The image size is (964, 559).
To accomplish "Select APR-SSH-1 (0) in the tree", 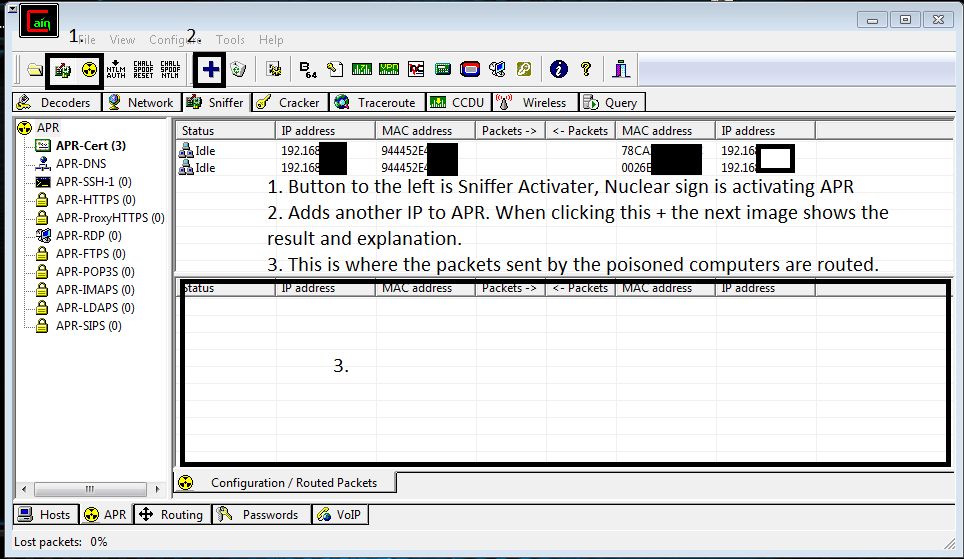I will [93, 181].
